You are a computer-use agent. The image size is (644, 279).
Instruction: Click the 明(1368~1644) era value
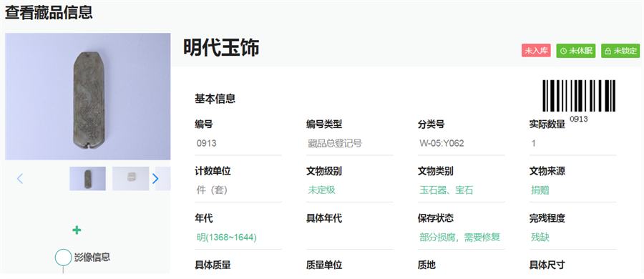click(227, 238)
